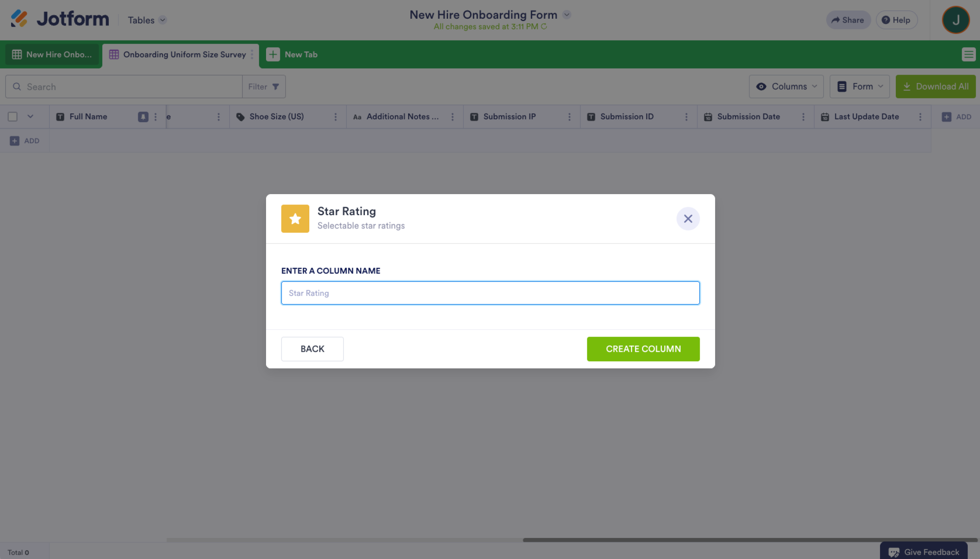980x559 pixels.
Task: Click the Help icon
Action: pyautogui.click(x=885, y=20)
